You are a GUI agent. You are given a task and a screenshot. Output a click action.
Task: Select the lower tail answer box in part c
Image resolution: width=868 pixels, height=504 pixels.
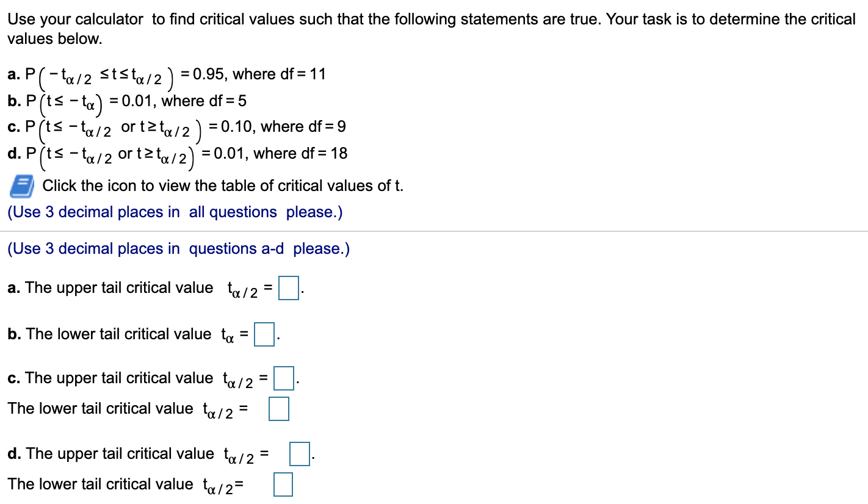point(279,409)
